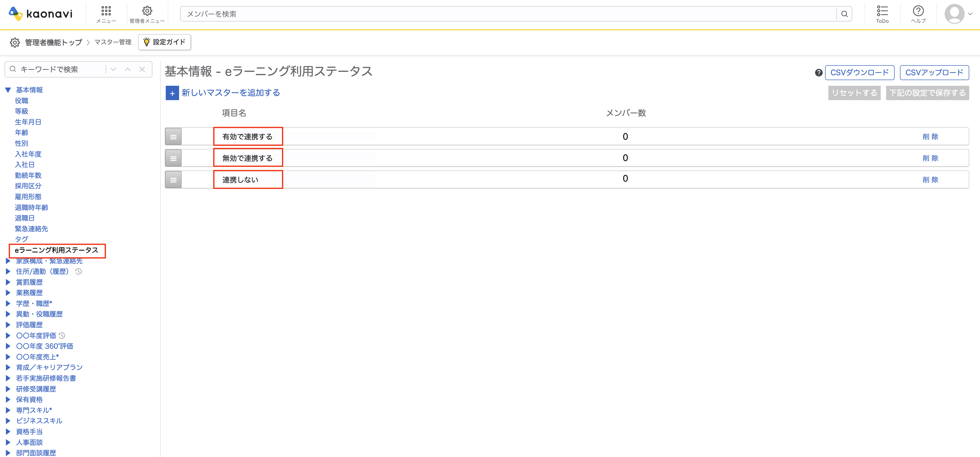The height and width of the screenshot is (457, 980).
Task: Expand 〇〇年度 360°評価 section
Action: (x=8, y=346)
